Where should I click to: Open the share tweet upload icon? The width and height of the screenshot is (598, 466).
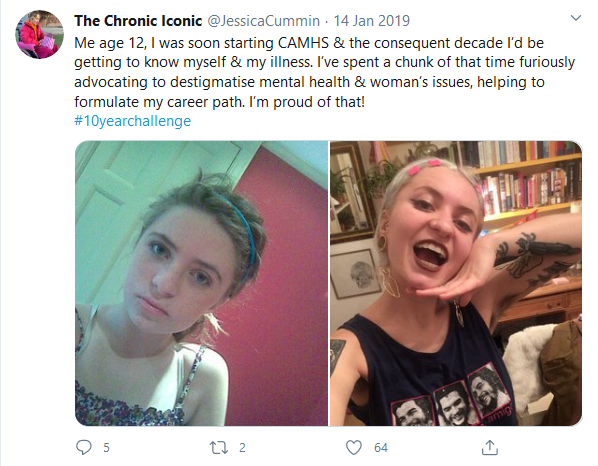click(490, 447)
